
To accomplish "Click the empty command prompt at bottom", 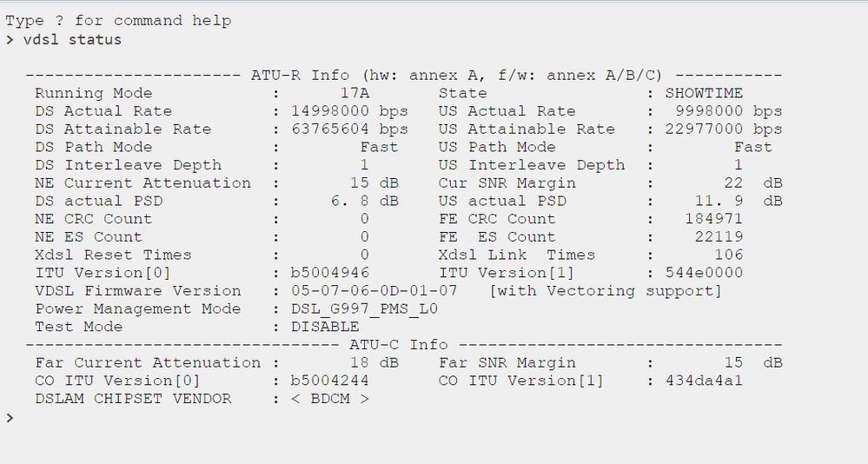I will click(10, 418).
